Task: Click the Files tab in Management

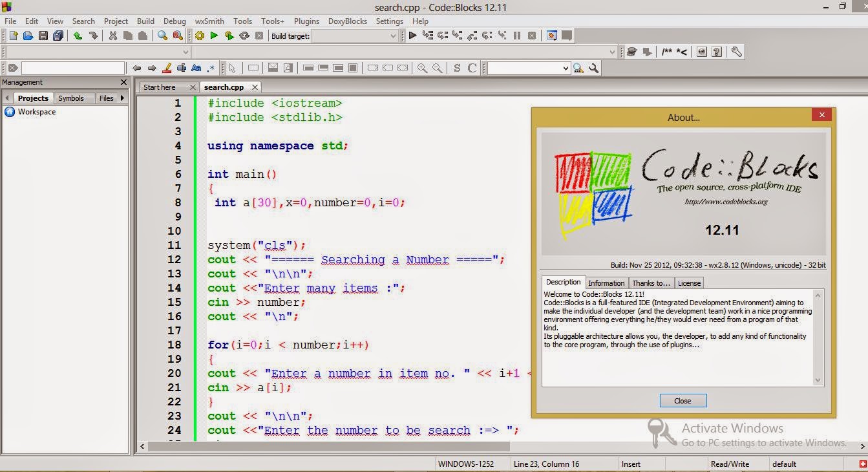Action: pyautogui.click(x=106, y=98)
